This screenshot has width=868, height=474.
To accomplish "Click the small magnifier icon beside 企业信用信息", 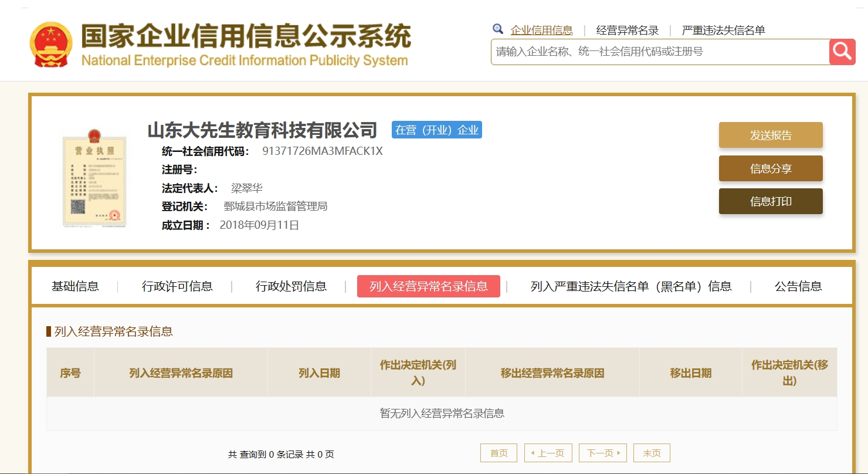I will click(498, 29).
